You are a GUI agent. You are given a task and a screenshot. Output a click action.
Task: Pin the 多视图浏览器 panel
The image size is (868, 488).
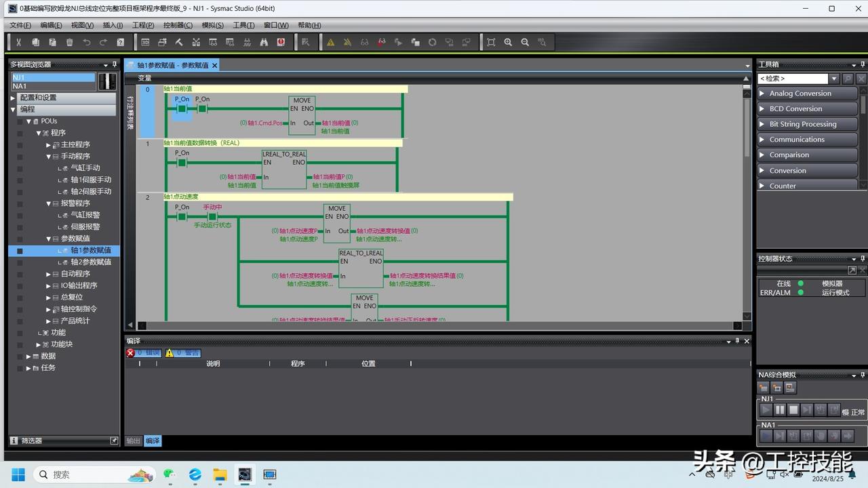click(114, 64)
